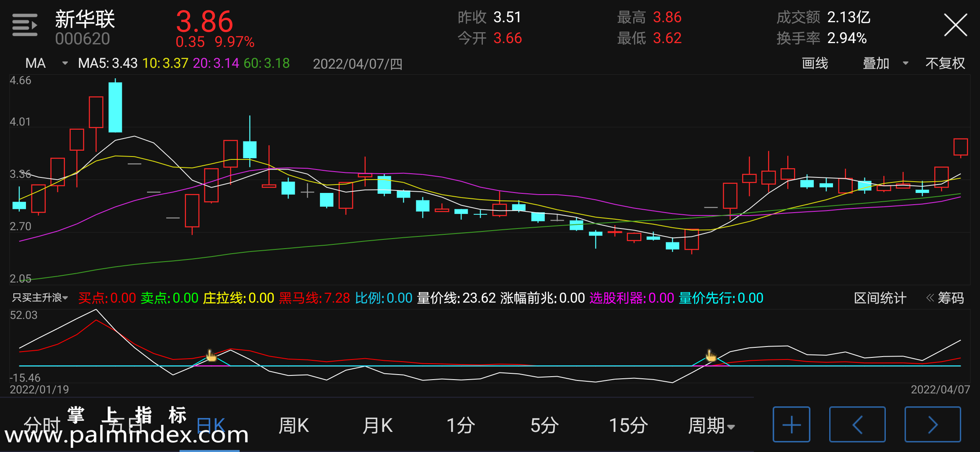Open the 只买主升浪 indicator dropdown
980x452 pixels.
pyautogui.click(x=40, y=298)
